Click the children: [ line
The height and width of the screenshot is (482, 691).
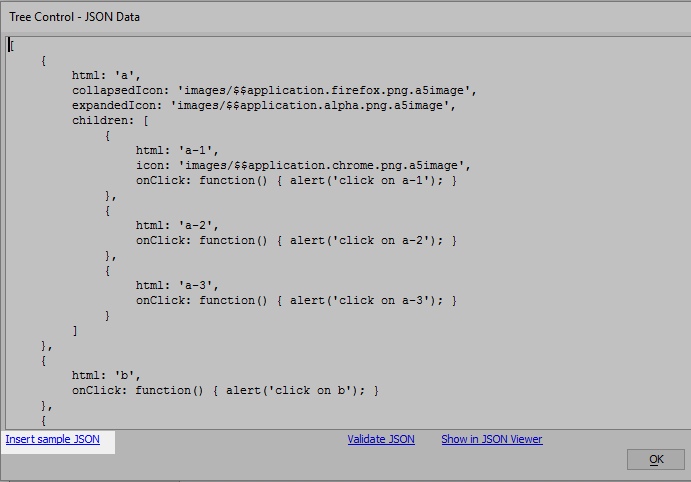(x=110, y=120)
